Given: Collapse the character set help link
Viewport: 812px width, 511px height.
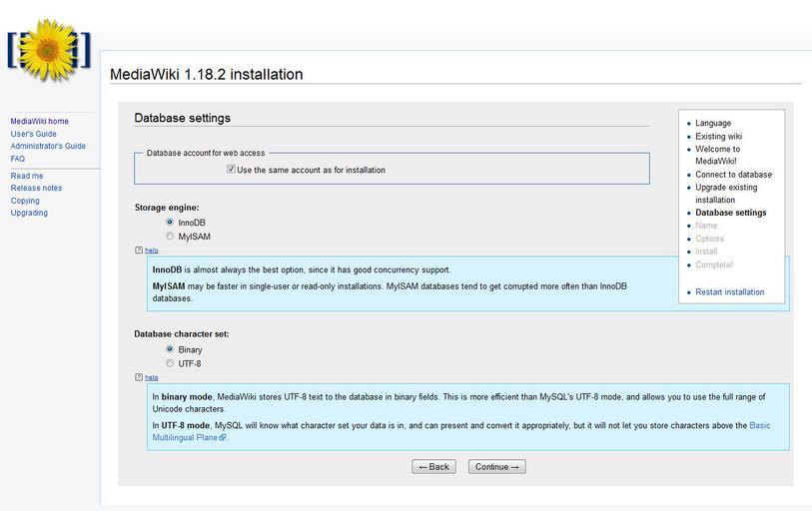Looking at the screenshot, I should [152, 377].
